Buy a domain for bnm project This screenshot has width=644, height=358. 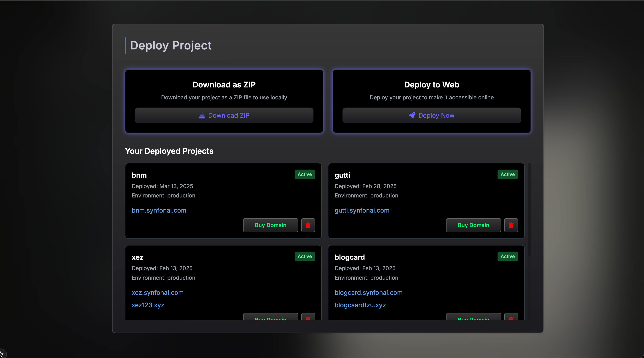tap(271, 225)
